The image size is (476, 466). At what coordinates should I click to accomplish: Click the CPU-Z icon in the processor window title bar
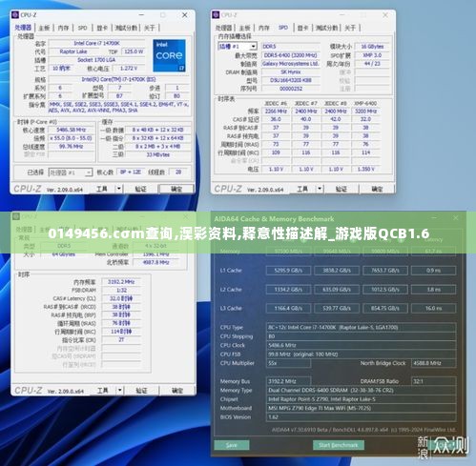click(15, 15)
